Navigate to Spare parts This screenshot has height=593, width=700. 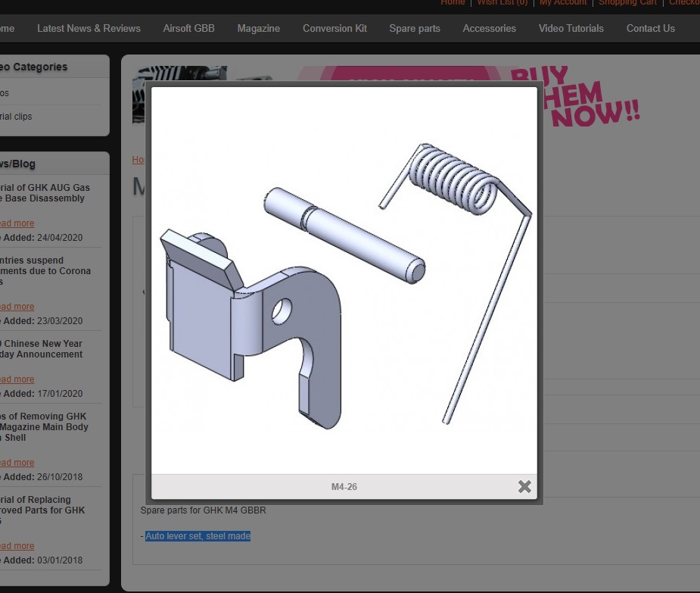coord(415,29)
